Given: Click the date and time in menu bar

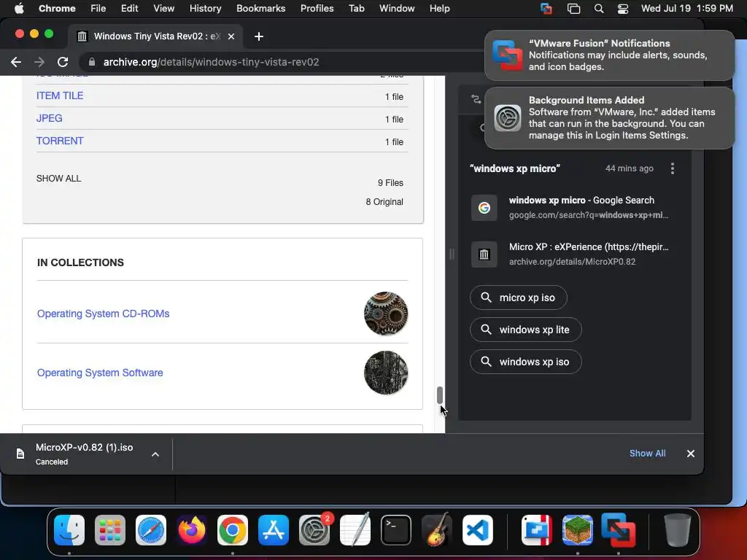Looking at the screenshot, I should [686, 9].
